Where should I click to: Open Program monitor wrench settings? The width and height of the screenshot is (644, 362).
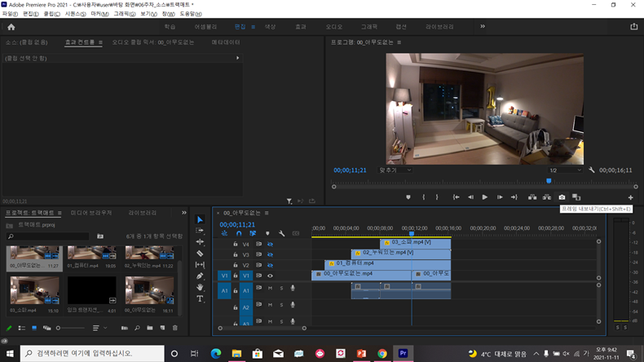click(x=592, y=170)
